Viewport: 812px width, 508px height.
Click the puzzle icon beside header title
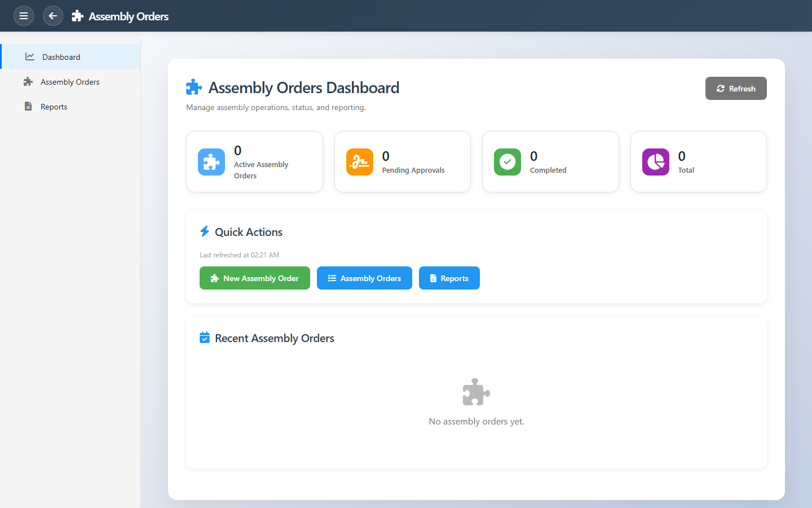78,16
